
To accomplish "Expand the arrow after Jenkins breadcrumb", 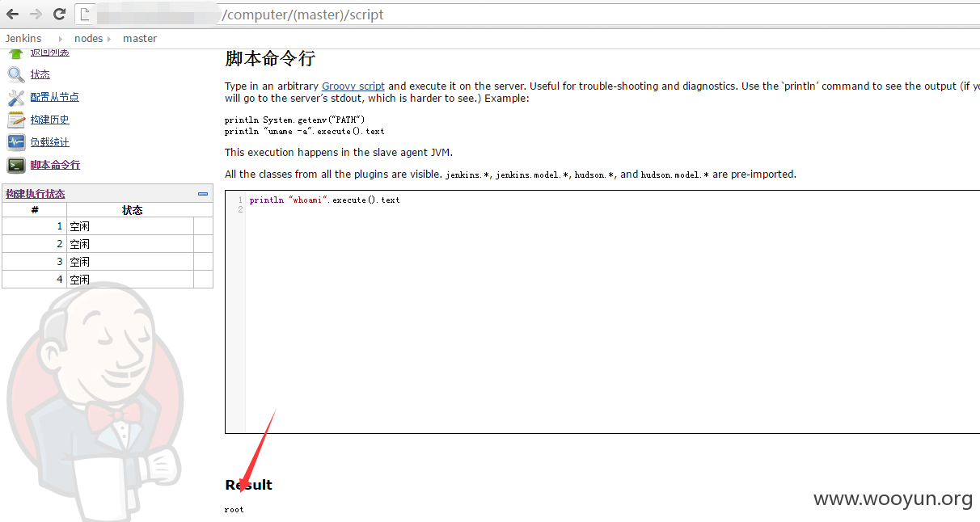I will click(60, 39).
